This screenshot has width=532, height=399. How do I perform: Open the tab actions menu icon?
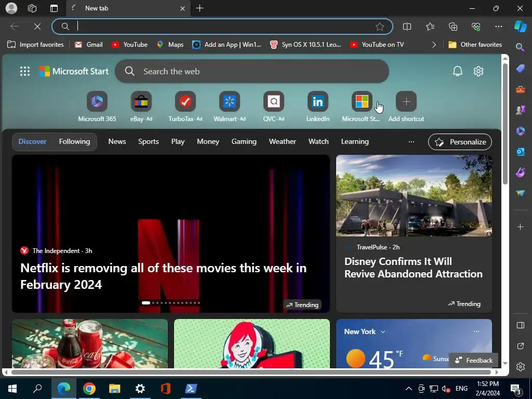pos(54,8)
